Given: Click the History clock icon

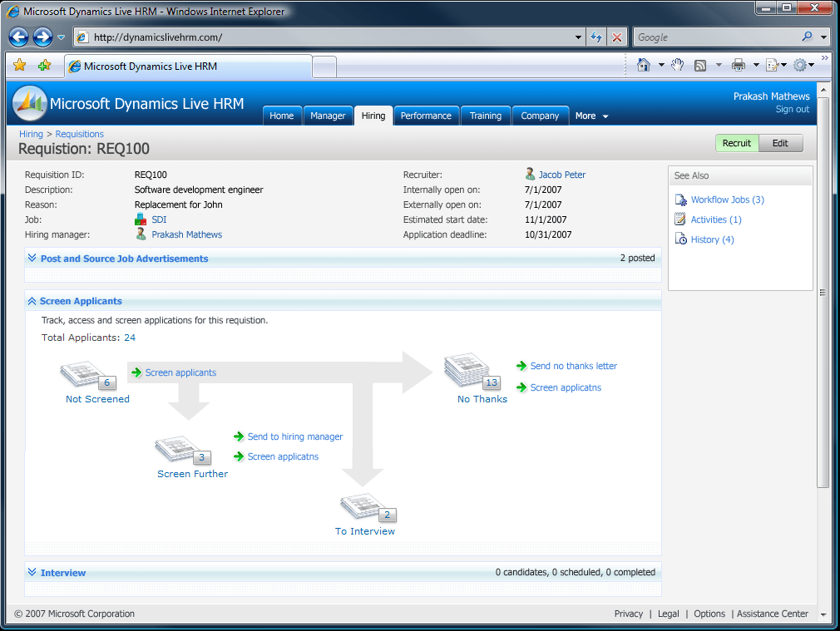Looking at the screenshot, I should pos(681,239).
